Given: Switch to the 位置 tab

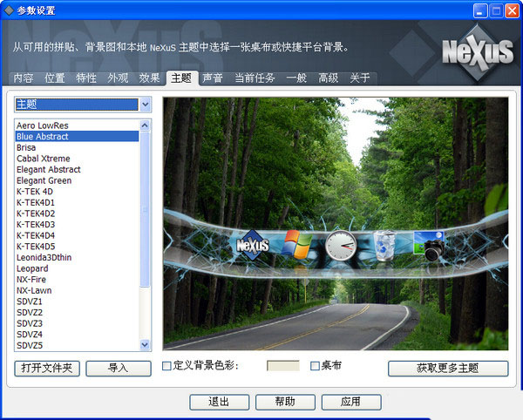Looking at the screenshot, I should point(55,78).
